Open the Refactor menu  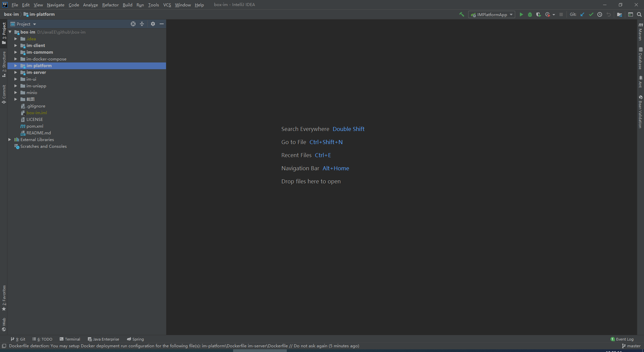(110, 5)
